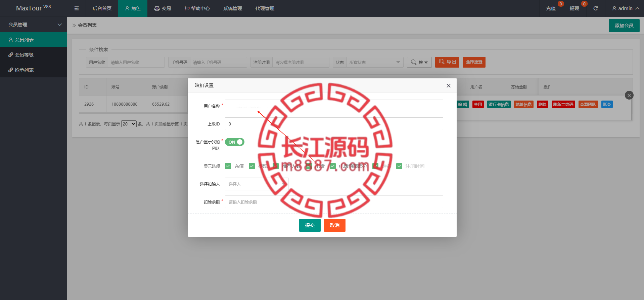Click the 导出 export button
The image size is (644, 300).
click(x=447, y=62)
